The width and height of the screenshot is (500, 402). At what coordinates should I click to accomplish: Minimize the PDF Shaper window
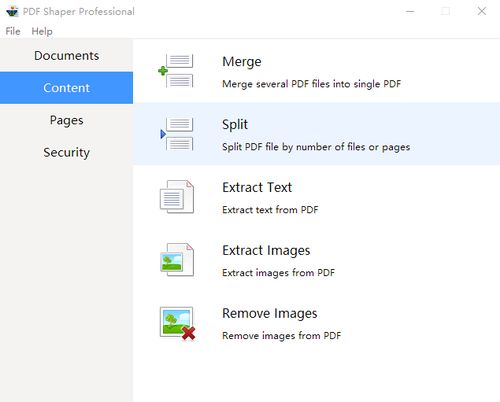(410, 11)
